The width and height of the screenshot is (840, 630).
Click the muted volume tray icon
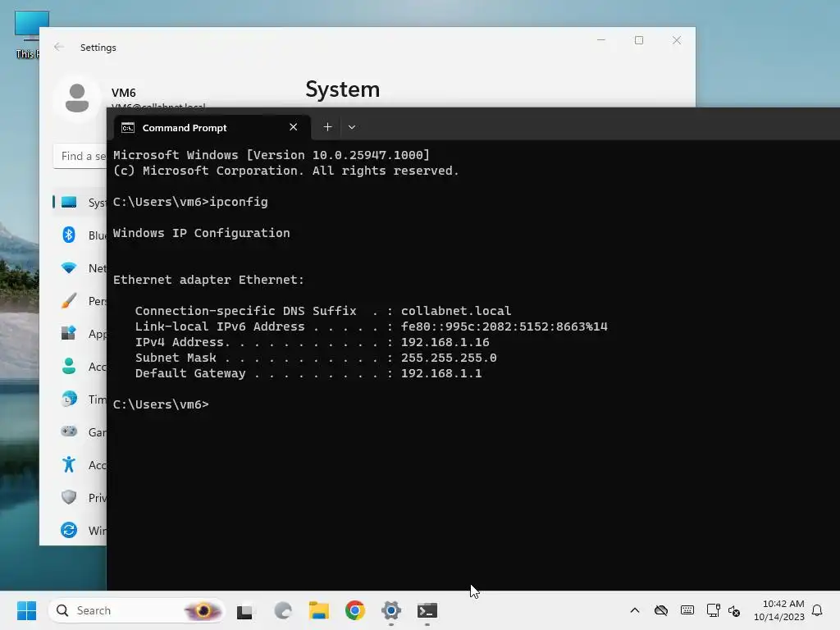pos(734,610)
